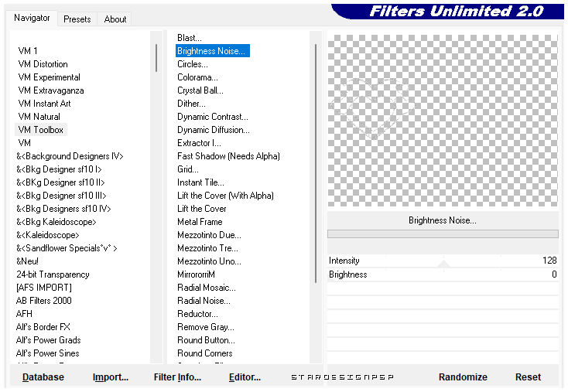
Task: Choose the Dynamic Diffusion... filter
Action: click(213, 130)
